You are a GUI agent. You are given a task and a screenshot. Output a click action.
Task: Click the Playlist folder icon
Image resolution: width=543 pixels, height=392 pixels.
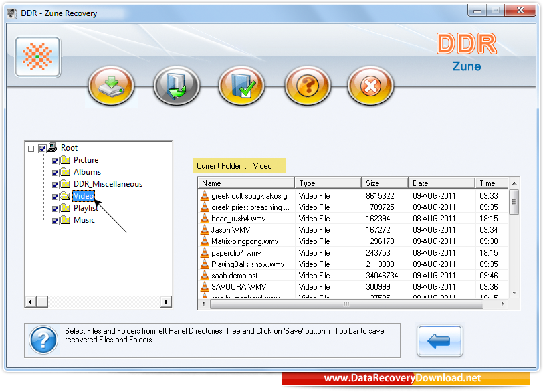(66, 208)
